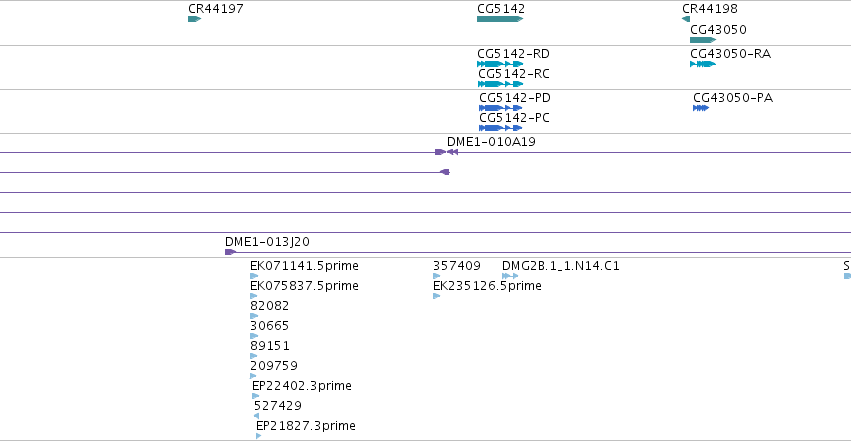The width and height of the screenshot is (851, 441).
Task: Select the CG43050 gene bar glyph
Action: point(703,40)
